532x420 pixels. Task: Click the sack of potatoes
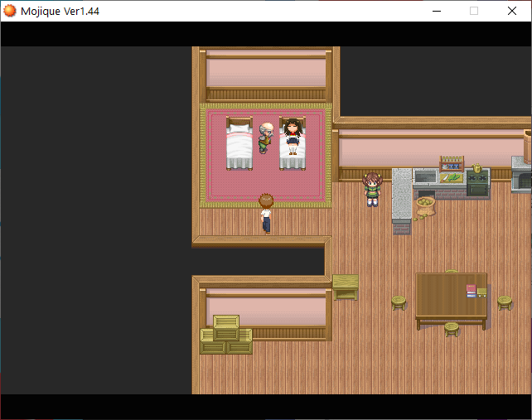425,205
